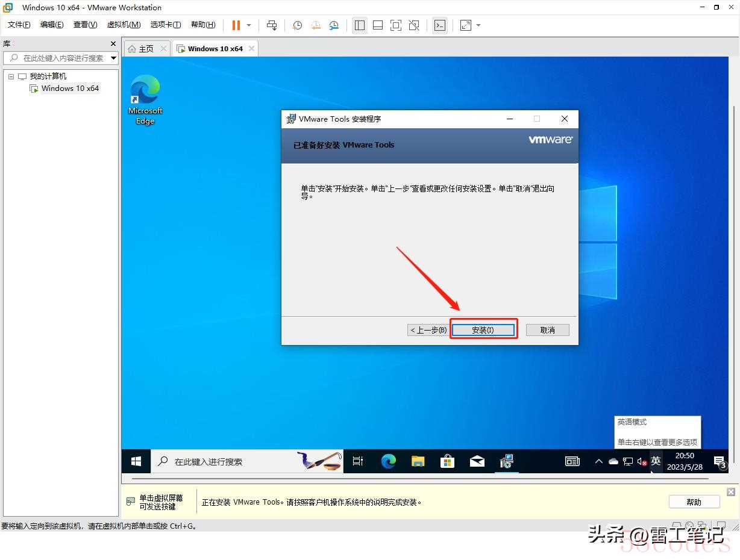Click the 帮助 button in notification bar

694,502
